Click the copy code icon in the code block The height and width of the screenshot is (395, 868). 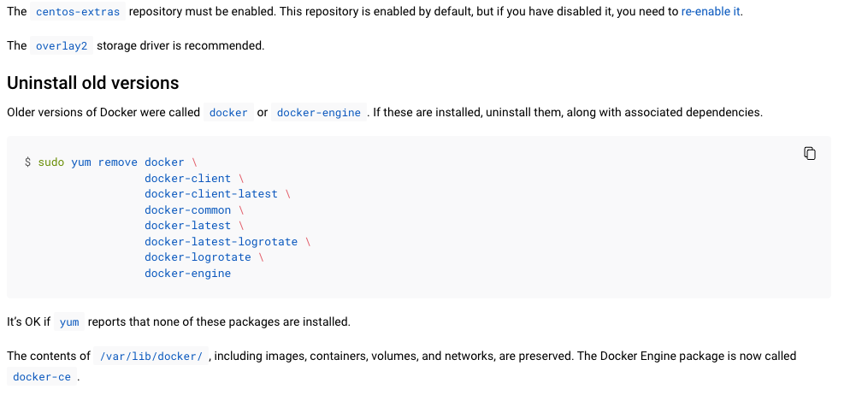point(809,154)
